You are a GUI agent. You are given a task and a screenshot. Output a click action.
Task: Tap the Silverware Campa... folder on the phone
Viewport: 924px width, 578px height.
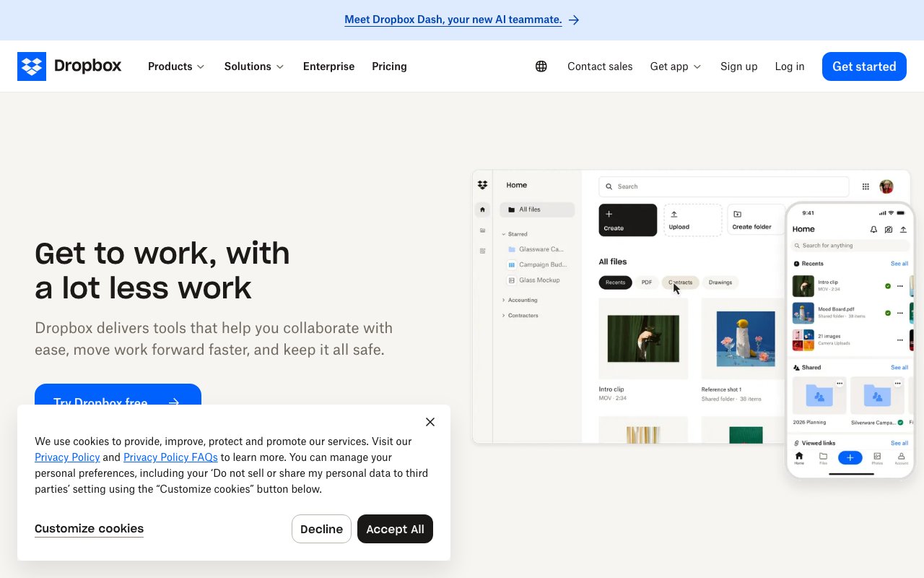click(877, 395)
